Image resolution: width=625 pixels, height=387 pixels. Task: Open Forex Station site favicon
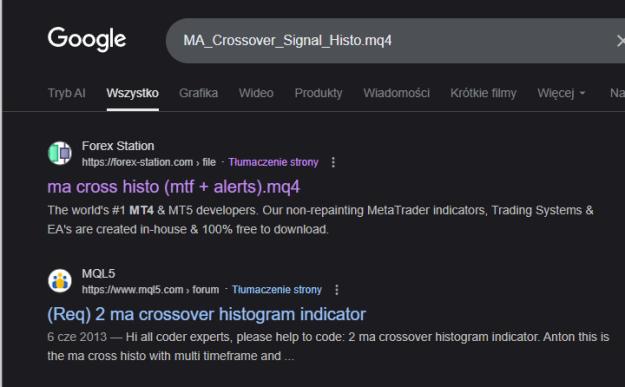click(x=60, y=153)
